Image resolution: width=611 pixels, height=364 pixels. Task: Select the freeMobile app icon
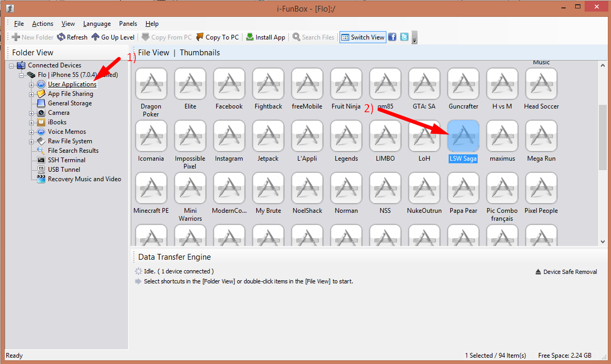click(x=307, y=84)
